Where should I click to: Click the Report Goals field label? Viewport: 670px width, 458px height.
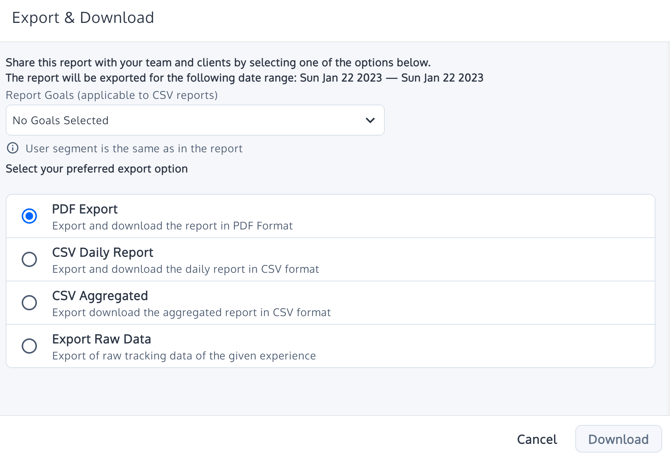pos(111,95)
